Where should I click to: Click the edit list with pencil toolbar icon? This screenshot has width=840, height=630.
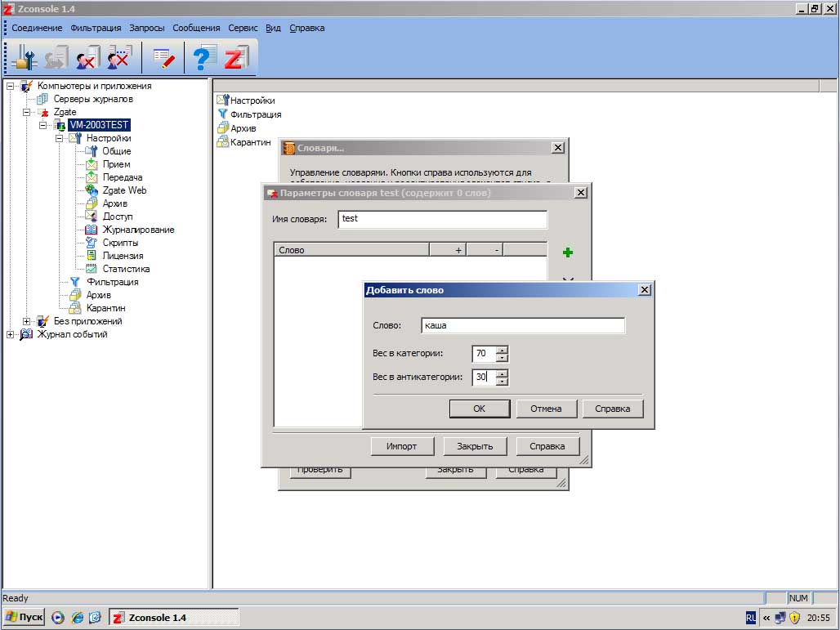(164, 57)
